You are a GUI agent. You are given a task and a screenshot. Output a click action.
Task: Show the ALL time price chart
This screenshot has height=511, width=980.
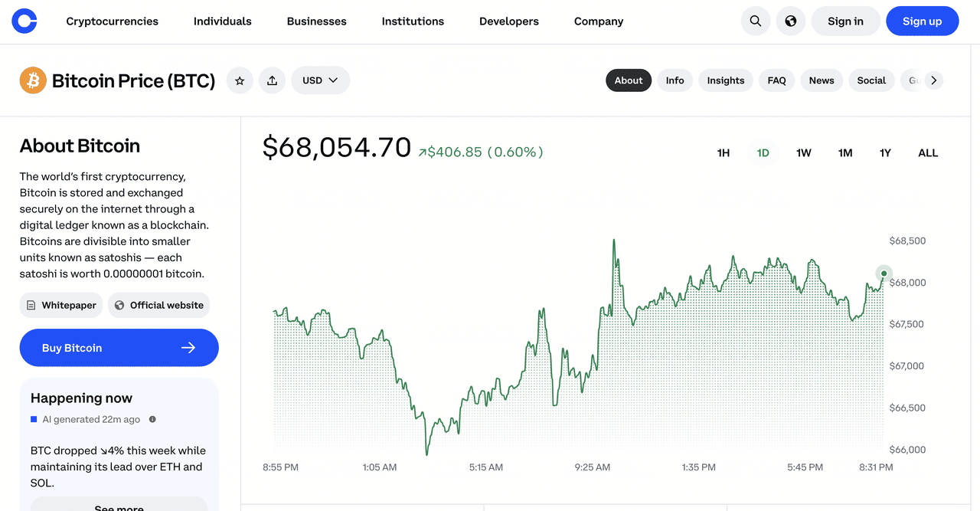pos(927,153)
